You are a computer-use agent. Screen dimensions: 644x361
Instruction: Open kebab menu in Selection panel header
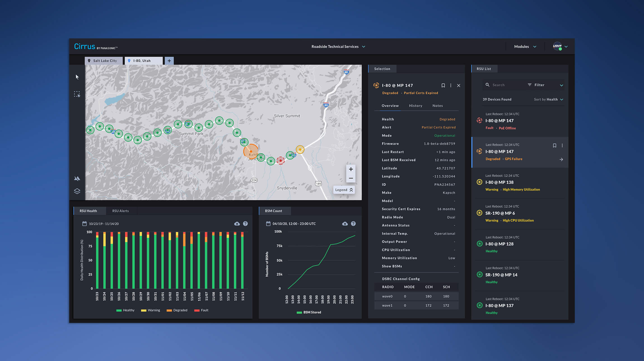pyautogui.click(x=451, y=85)
